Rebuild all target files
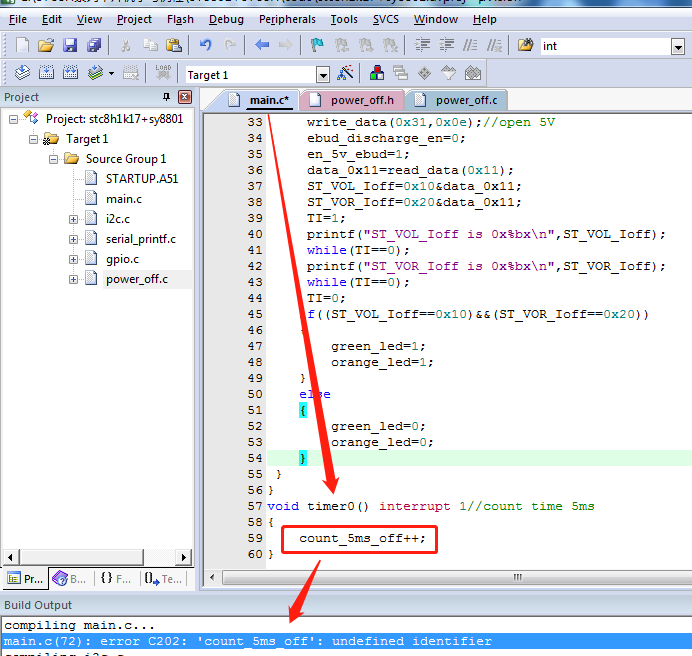This screenshot has height=656, width=692. [70, 72]
